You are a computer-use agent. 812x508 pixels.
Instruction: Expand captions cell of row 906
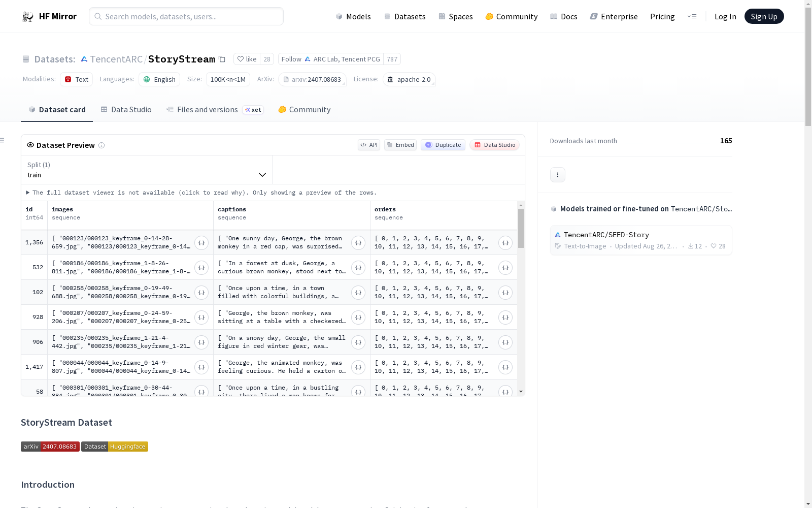coord(358,342)
